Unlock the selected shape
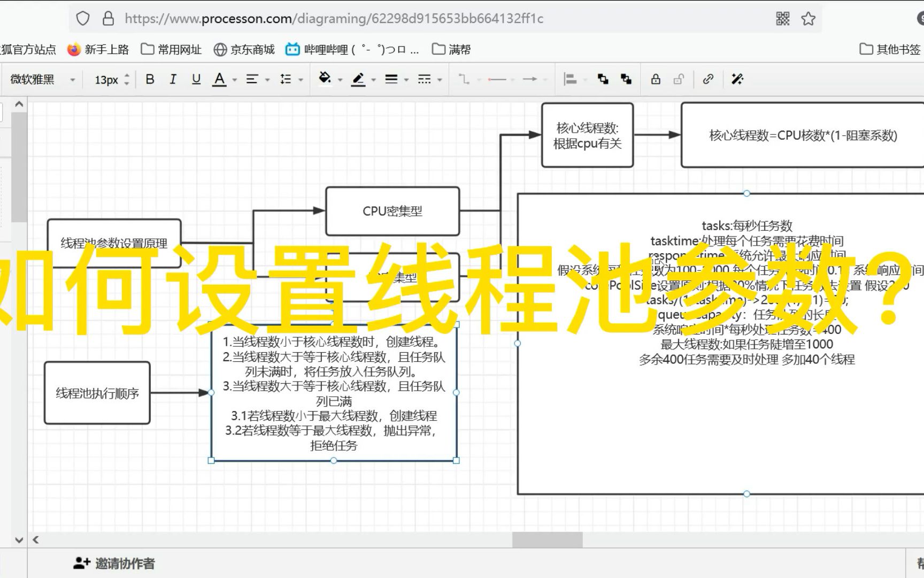Image resolution: width=924 pixels, height=578 pixels. (x=679, y=79)
